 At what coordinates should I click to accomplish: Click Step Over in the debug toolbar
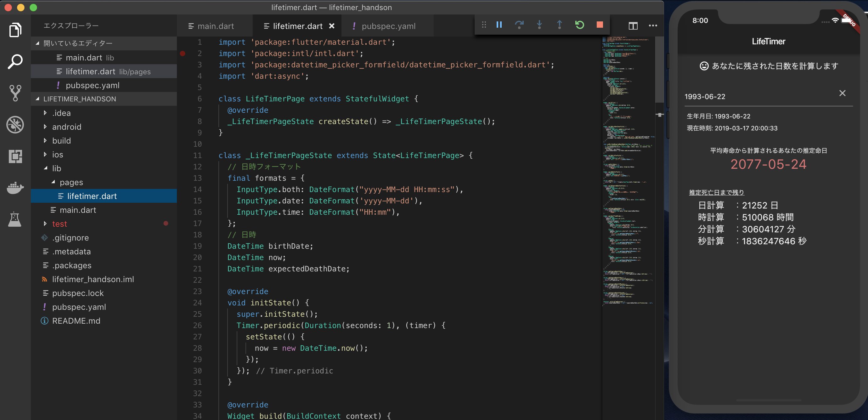[519, 25]
